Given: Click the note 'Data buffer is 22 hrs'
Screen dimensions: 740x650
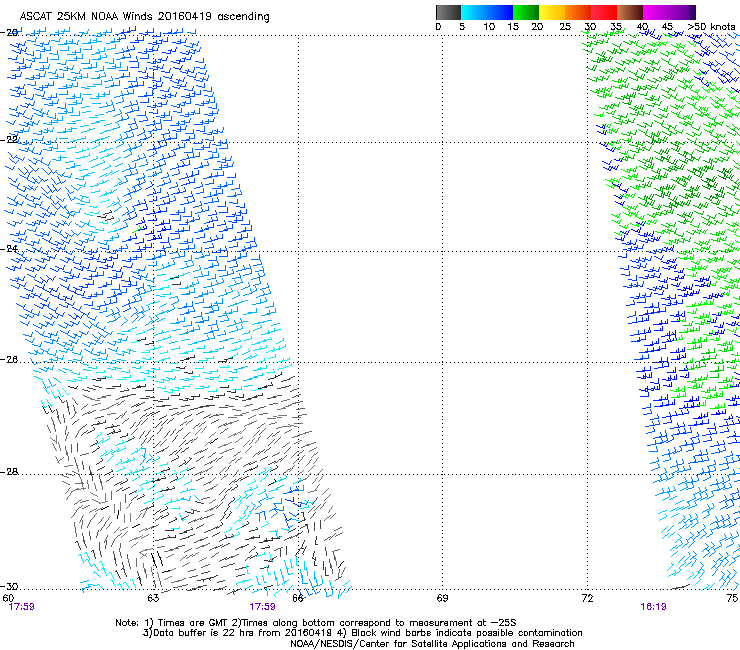Looking at the screenshot, I should (x=202, y=633).
